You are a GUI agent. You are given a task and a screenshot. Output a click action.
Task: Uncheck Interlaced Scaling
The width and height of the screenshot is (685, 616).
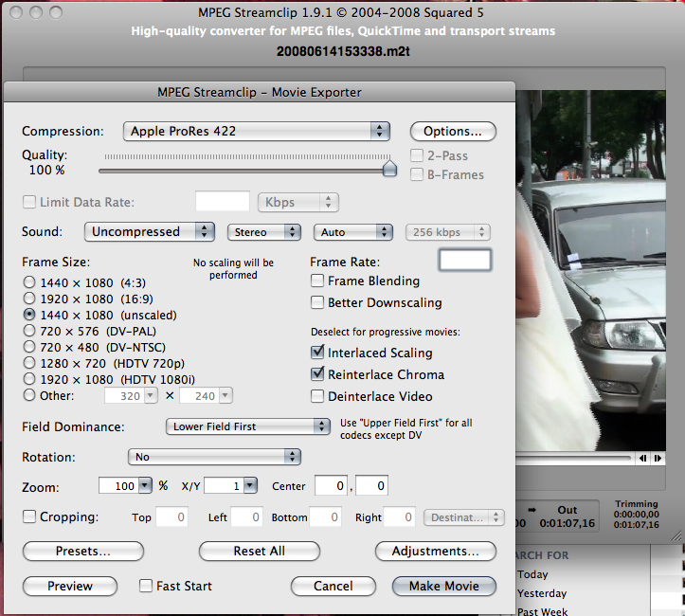point(317,353)
